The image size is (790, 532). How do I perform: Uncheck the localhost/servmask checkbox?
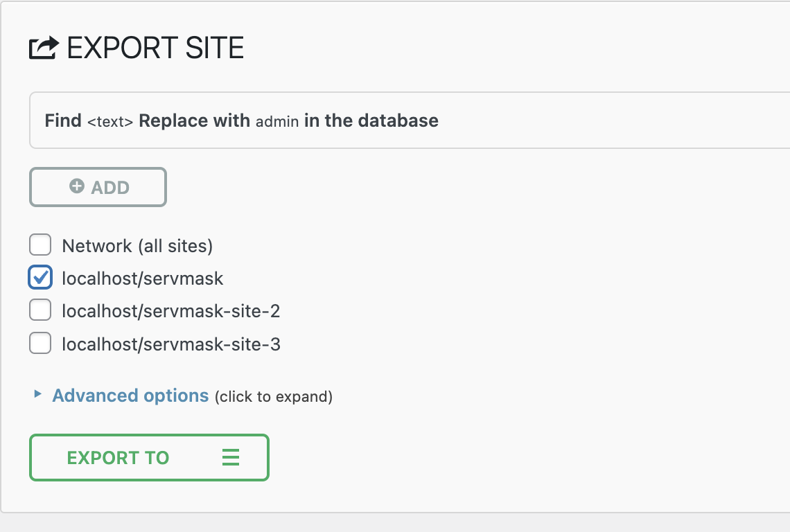(x=40, y=278)
